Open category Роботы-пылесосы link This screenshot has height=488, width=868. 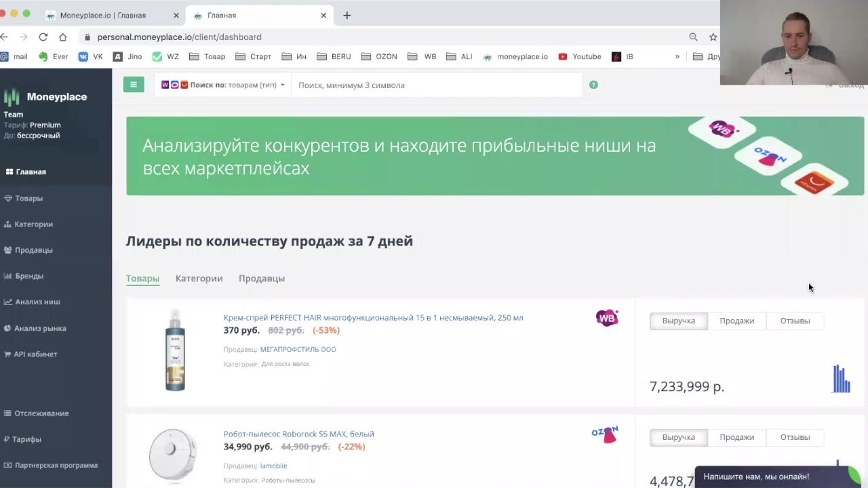coord(288,481)
